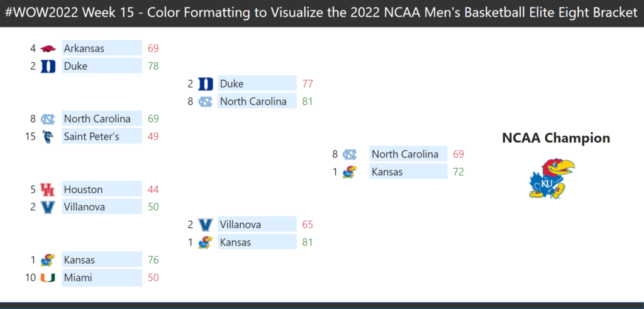
Task: Click Kansas's final winning score of 72
Action: tap(458, 172)
